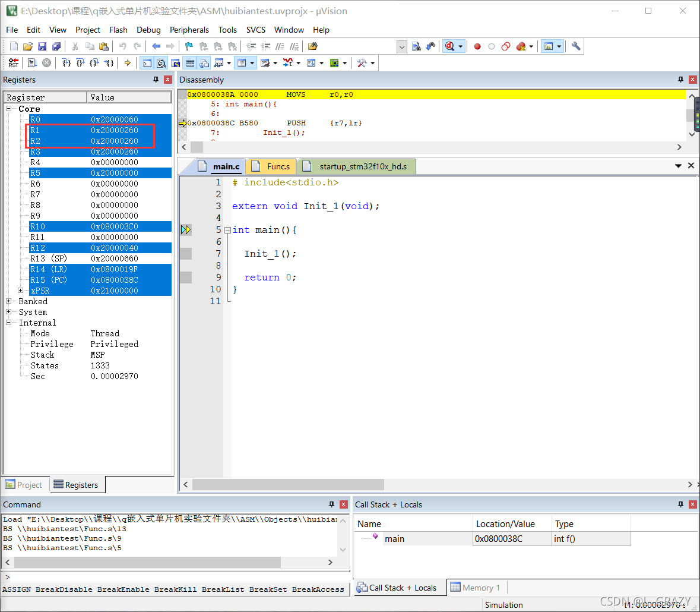Click the Step Over icon
Image resolution: width=700 pixels, height=612 pixels.
point(80,63)
